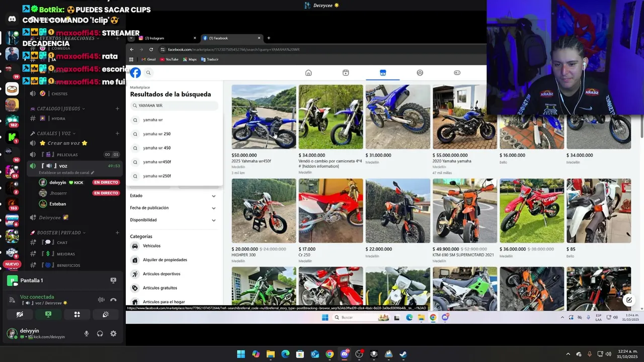Open the HIGHPER 300 listing photo

pyautogui.click(x=264, y=211)
